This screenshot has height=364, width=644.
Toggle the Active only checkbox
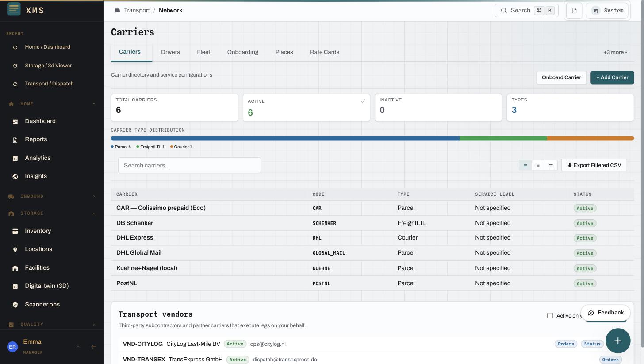pyautogui.click(x=550, y=316)
